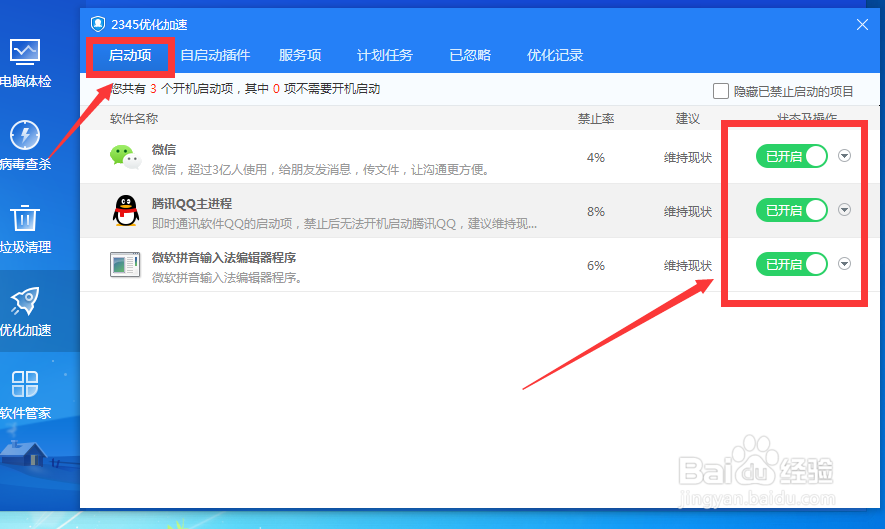Open the dropdown arrow for 腾讯QQ主进程 row
This screenshot has width=885, height=529.
click(844, 210)
